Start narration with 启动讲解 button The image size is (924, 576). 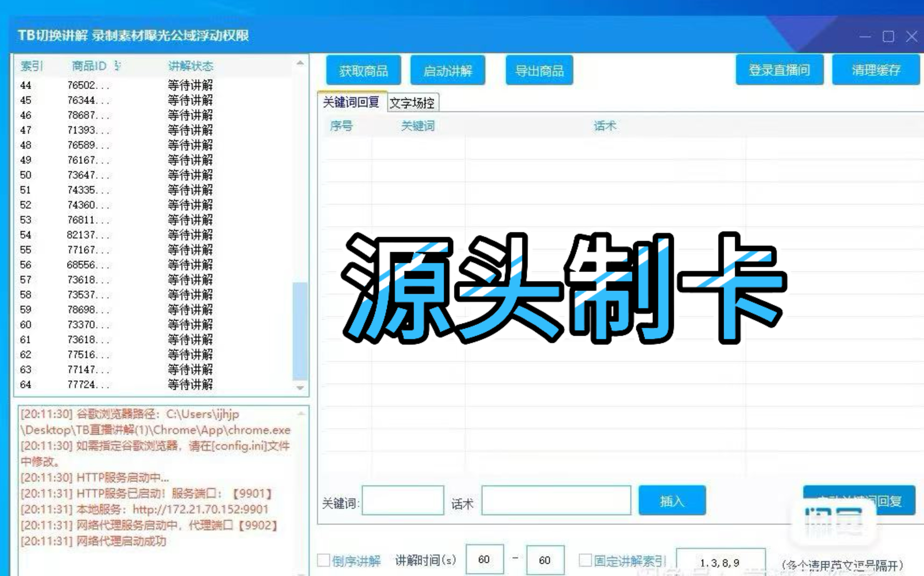[x=448, y=70]
